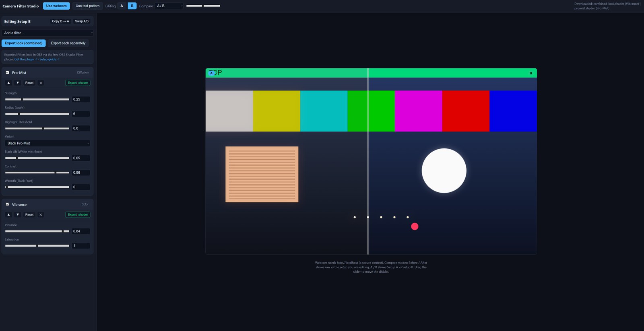Click the white circle in preview
The width and height of the screenshot is (644, 331).
tap(444, 171)
